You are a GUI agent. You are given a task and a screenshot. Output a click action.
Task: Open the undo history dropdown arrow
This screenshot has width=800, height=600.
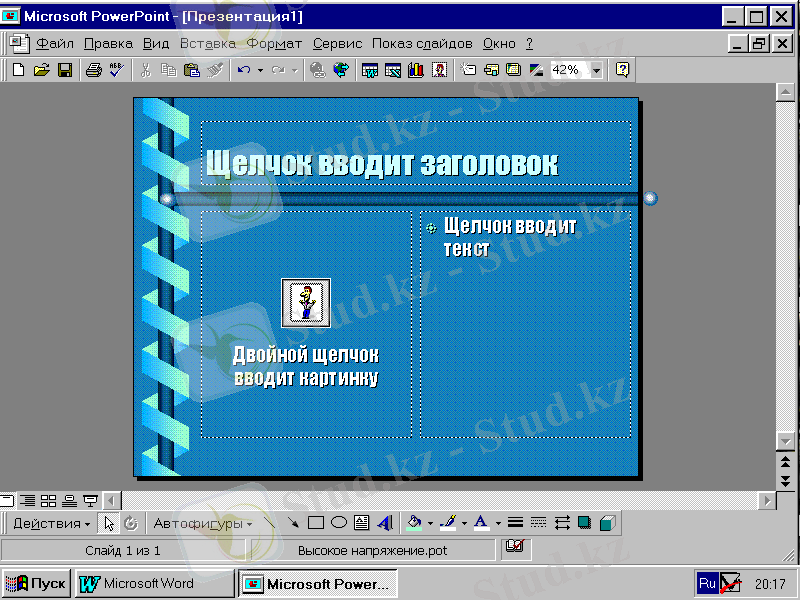tap(260, 70)
